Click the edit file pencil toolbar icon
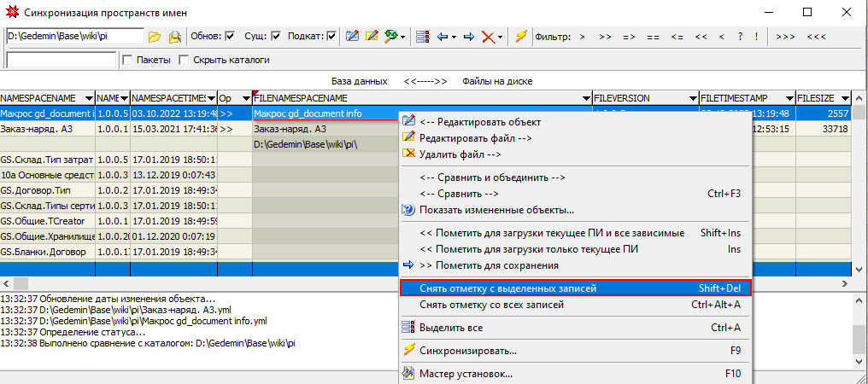This screenshot has width=868, height=384. (x=372, y=37)
